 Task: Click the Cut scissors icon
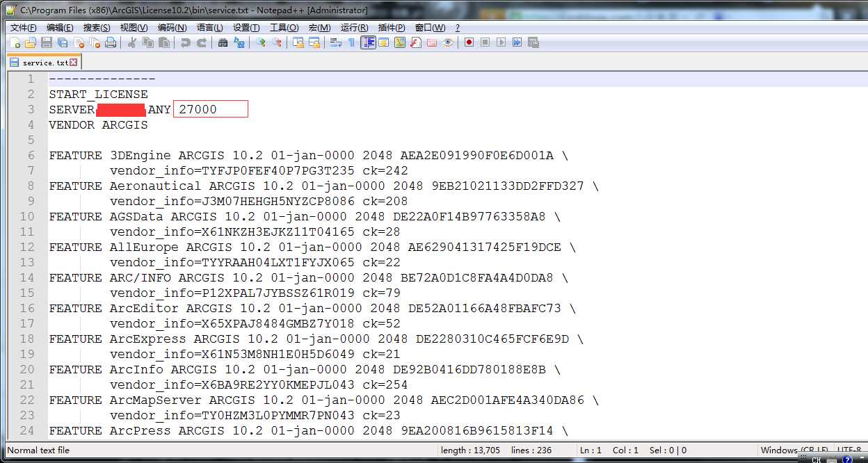click(x=131, y=42)
